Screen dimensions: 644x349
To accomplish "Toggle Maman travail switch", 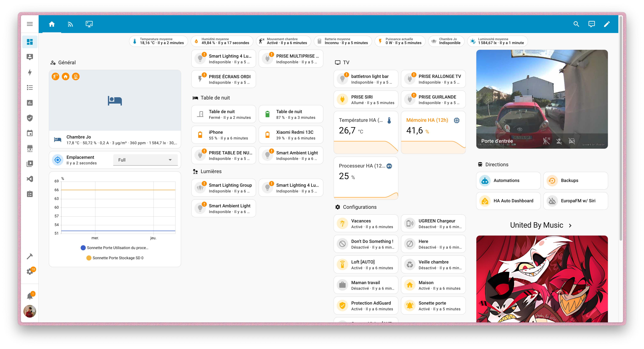I will pos(366,285).
